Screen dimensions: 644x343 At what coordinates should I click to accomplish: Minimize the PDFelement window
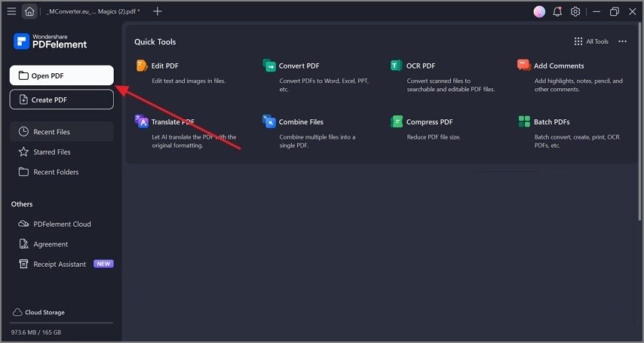pyautogui.click(x=596, y=11)
